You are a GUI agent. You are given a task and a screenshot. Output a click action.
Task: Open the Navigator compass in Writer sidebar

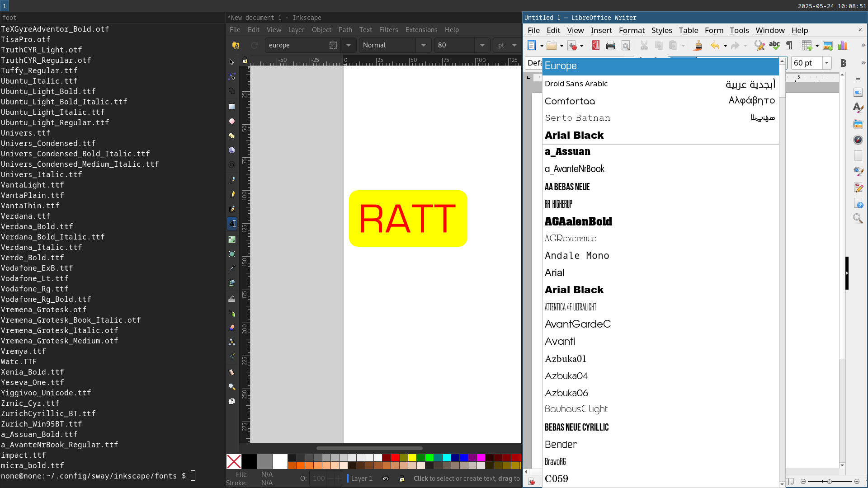coord(858,140)
